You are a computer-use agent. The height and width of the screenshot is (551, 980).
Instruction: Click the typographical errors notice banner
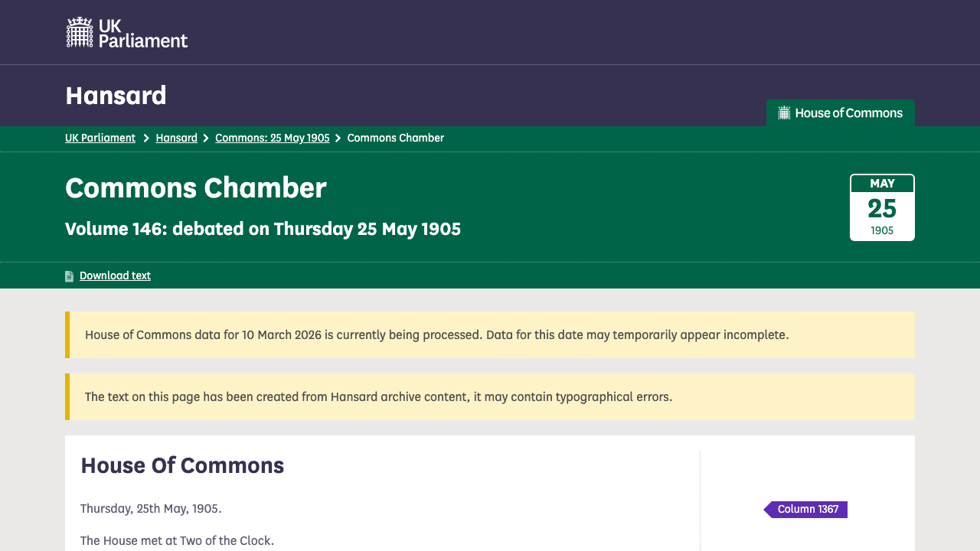(x=378, y=396)
